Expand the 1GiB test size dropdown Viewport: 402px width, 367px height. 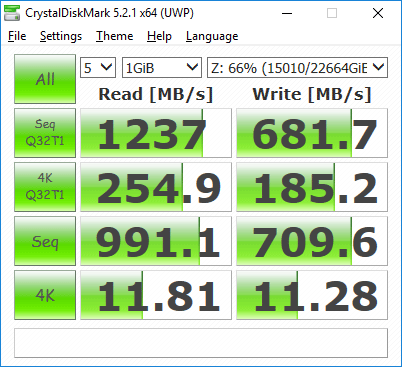point(162,68)
